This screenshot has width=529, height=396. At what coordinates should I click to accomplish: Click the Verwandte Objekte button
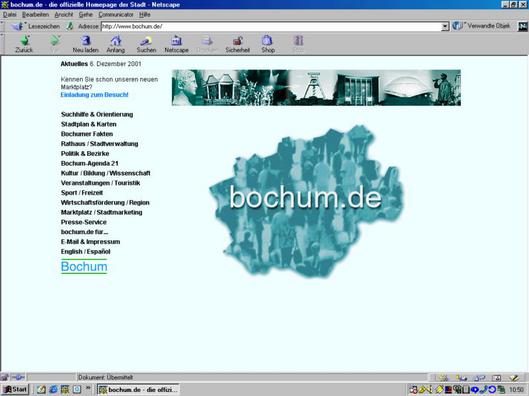[x=481, y=26]
